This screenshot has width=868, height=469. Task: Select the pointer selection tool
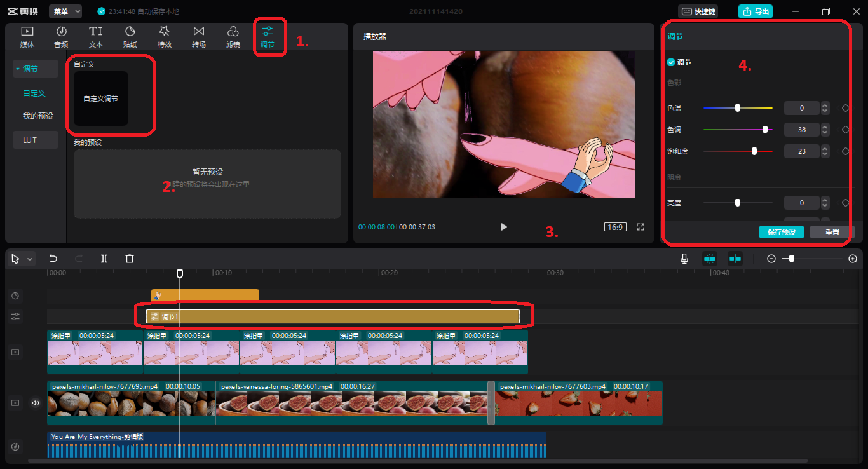click(15, 259)
